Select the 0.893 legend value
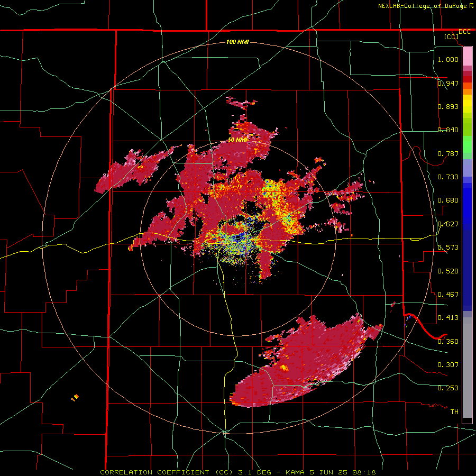The width and height of the screenshot is (476, 476). pos(448,106)
